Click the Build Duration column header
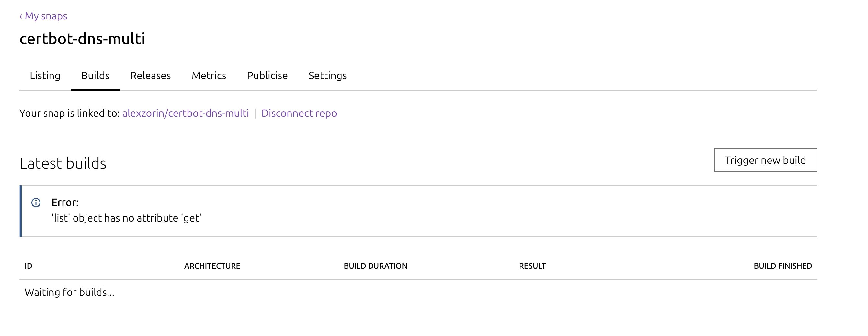868x336 pixels. point(375,266)
